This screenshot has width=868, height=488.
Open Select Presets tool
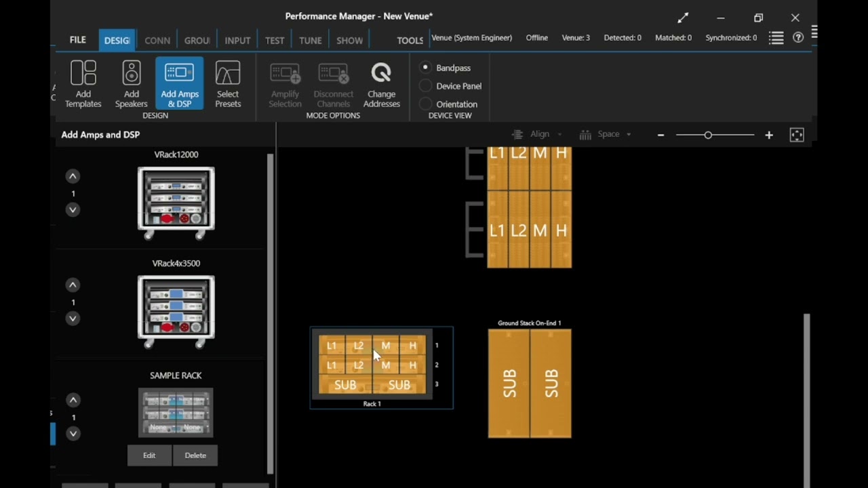(228, 84)
